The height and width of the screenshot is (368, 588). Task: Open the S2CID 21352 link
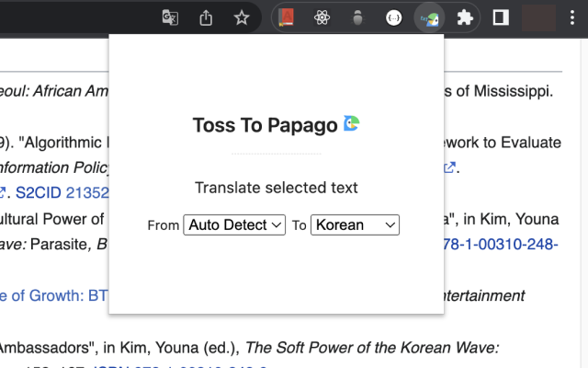(62, 192)
